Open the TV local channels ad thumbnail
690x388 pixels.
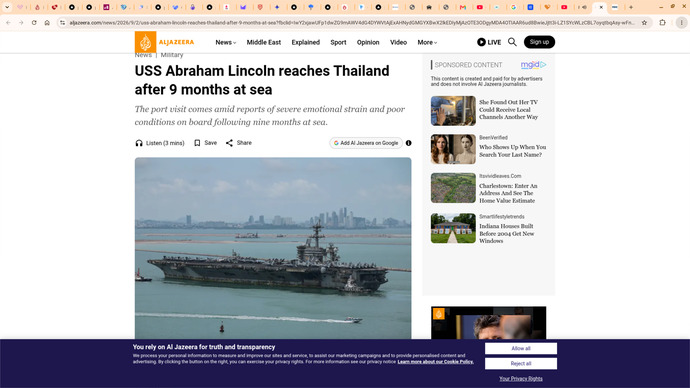point(453,111)
